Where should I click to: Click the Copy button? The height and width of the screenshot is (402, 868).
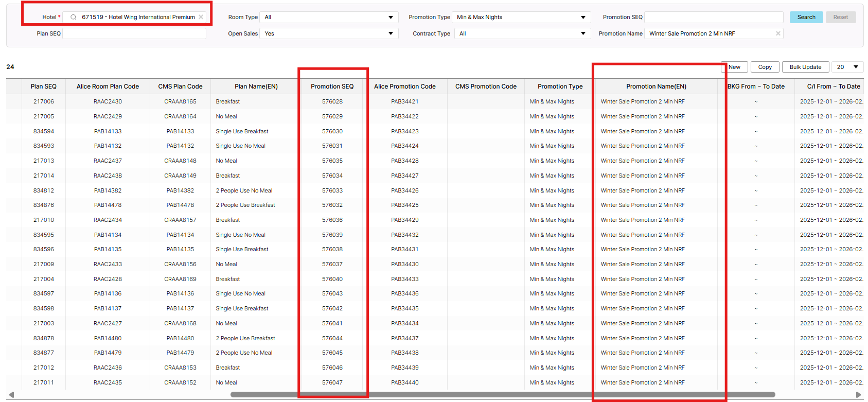[x=765, y=67]
